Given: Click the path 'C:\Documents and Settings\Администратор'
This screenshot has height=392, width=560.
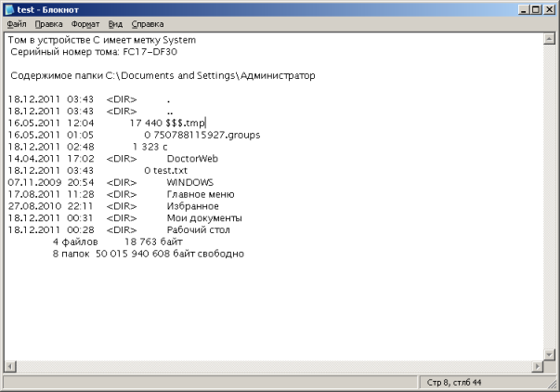Looking at the screenshot, I should tap(210, 76).
